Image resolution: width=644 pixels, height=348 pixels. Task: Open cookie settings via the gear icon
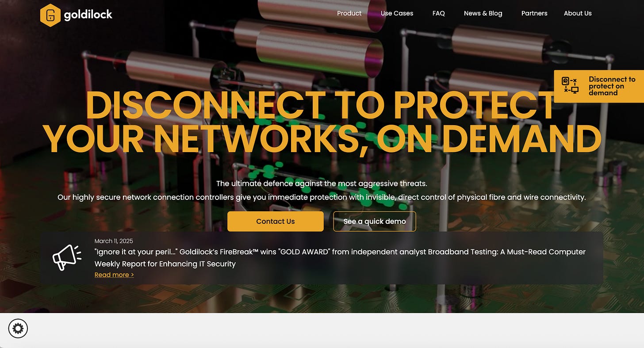18,329
